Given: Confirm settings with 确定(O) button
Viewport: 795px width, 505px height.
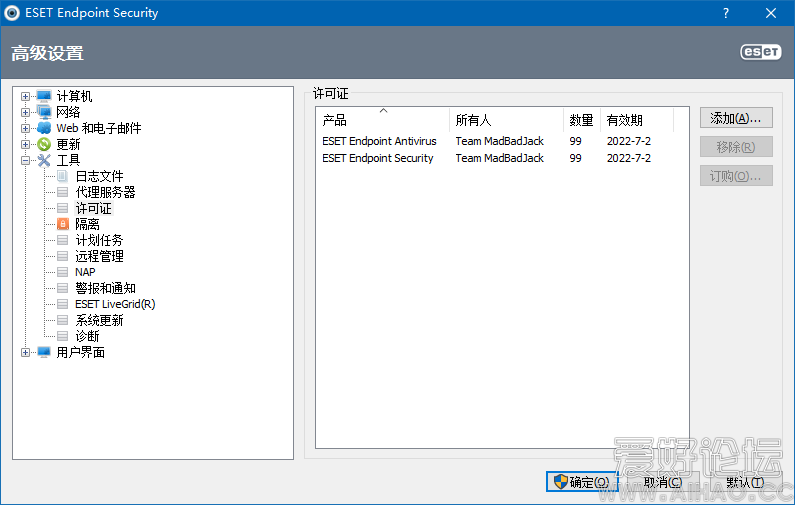Looking at the screenshot, I should coord(582,482).
